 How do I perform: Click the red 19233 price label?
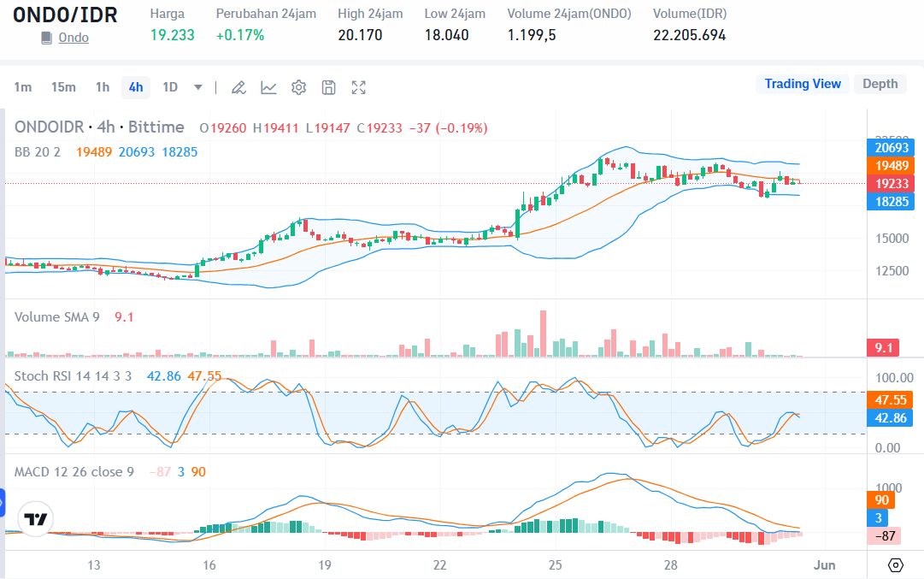pos(891,182)
